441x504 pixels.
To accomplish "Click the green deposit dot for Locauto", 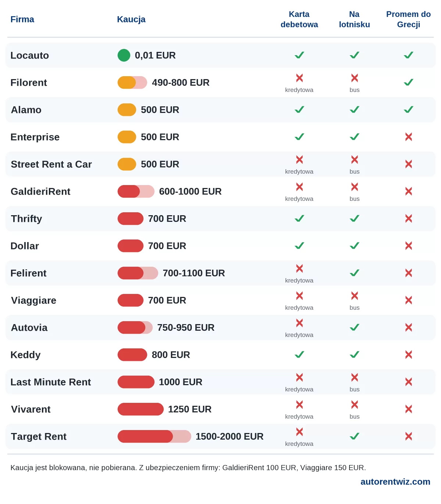I will (124, 55).
